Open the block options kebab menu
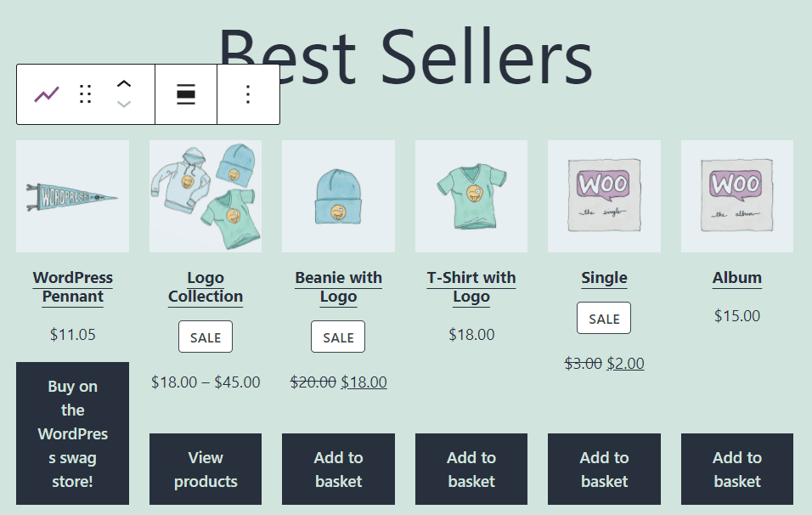The image size is (812, 515). (x=248, y=93)
